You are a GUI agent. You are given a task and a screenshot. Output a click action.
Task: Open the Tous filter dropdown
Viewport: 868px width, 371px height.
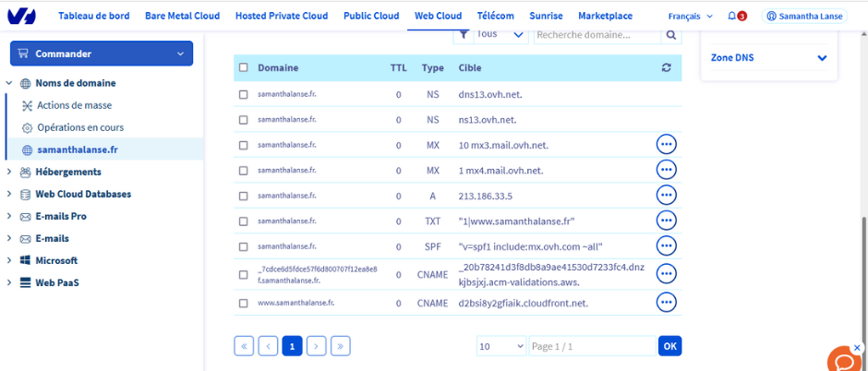tap(500, 35)
